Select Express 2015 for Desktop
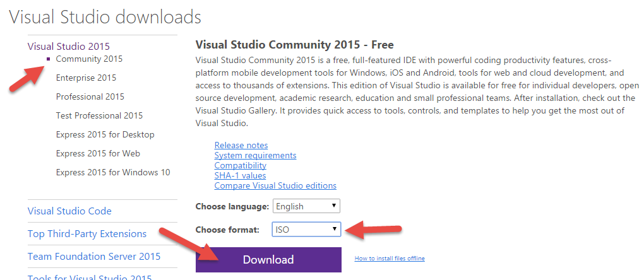Image resolution: width=644 pixels, height=280 pixels. pos(105,134)
